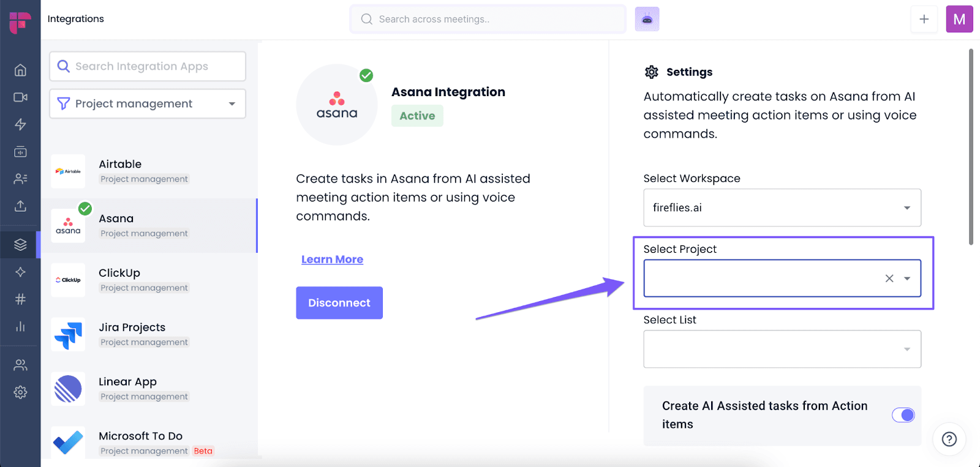Screen dimensions: 980x467
Task: Go to Home in sidebar
Action: (x=20, y=70)
